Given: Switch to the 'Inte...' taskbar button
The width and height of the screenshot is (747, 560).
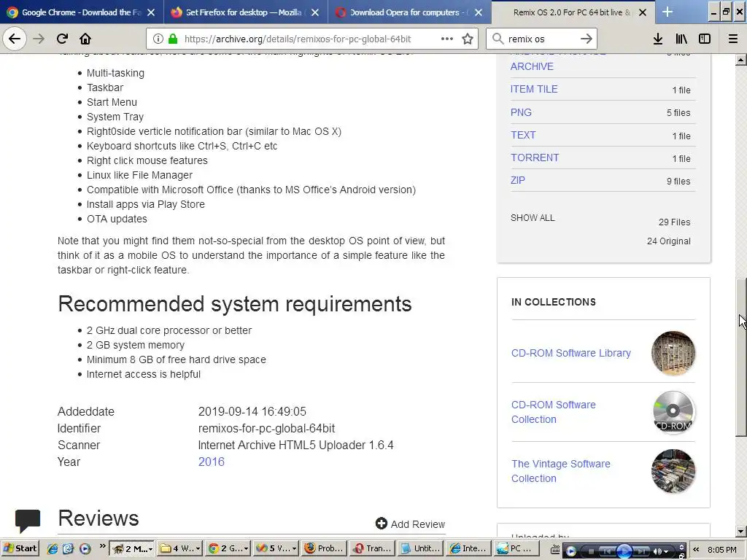Looking at the screenshot, I should 468,548.
